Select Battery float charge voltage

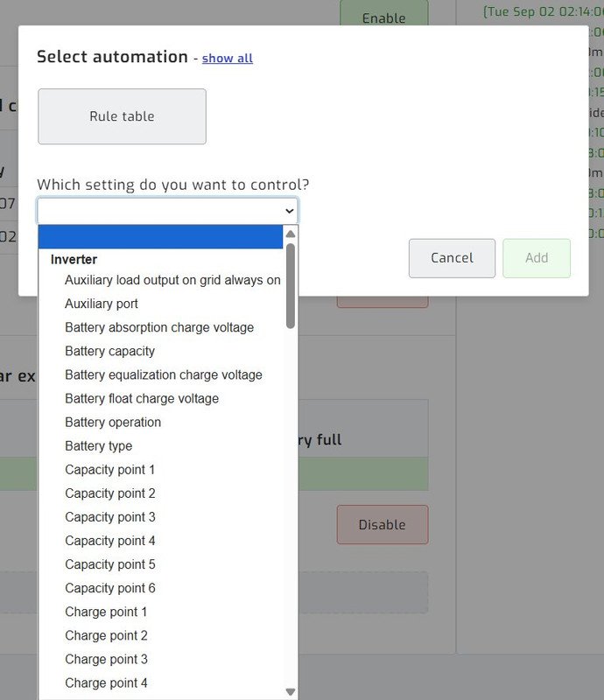point(142,398)
